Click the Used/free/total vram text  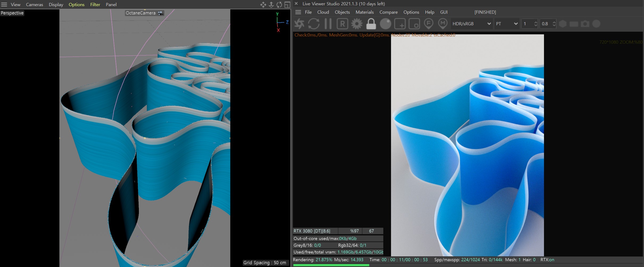click(338, 252)
